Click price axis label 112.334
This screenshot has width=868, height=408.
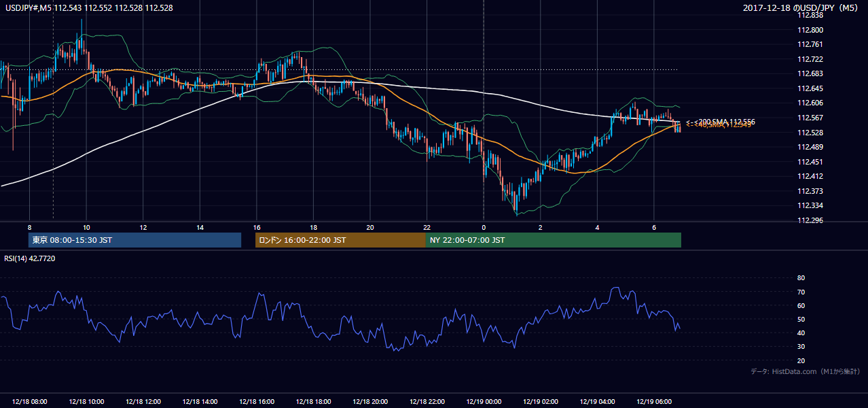point(811,205)
